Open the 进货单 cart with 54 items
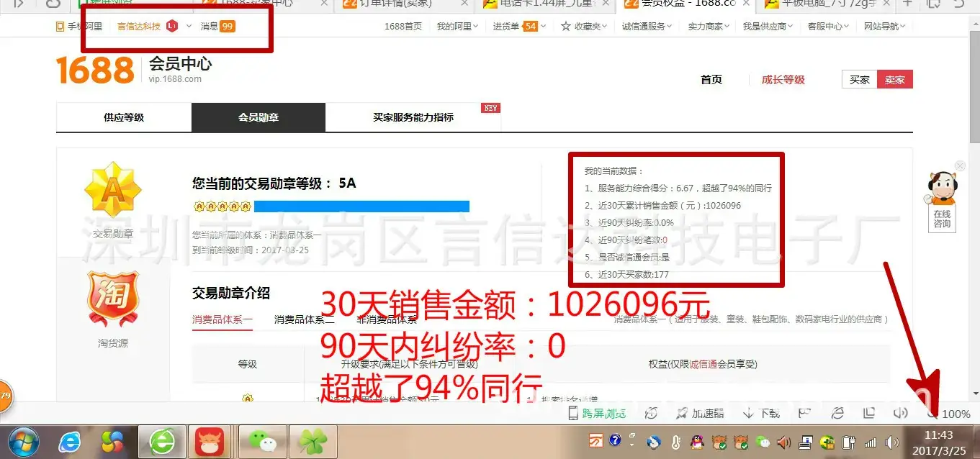 coord(519,27)
